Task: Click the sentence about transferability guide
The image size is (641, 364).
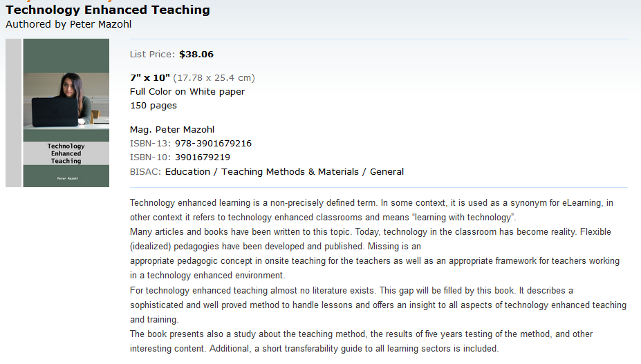Action: click(x=354, y=349)
